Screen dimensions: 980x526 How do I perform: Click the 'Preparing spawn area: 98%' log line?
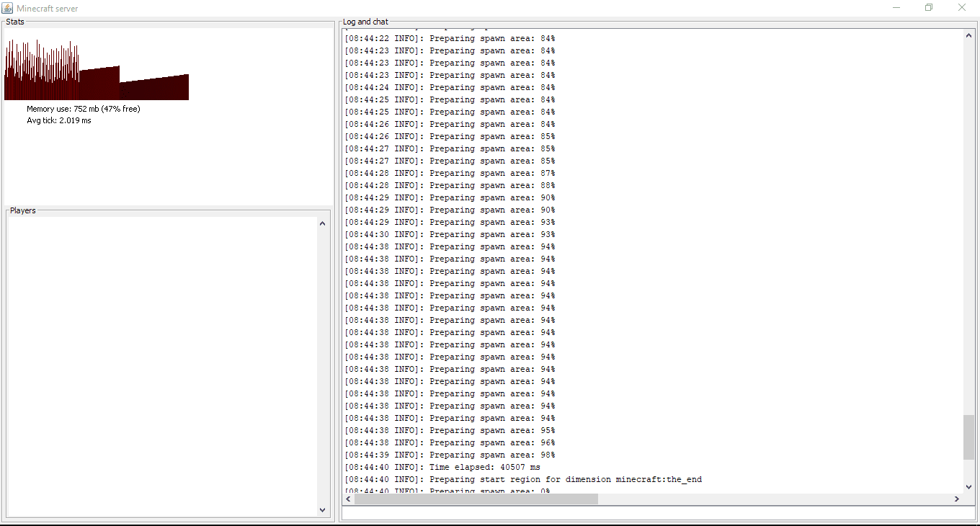coord(450,455)
